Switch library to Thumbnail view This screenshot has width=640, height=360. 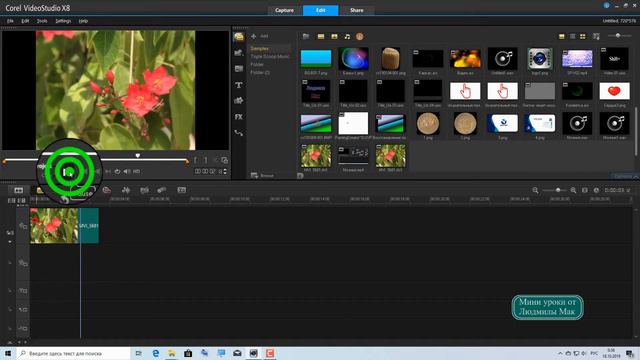583,36
